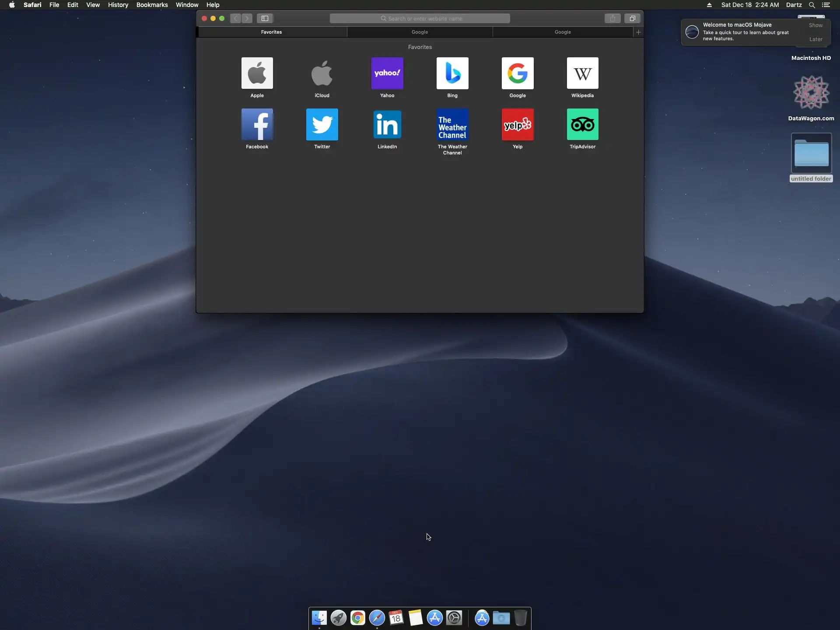840x630 pixels.
Task: Click the search or website address field
Action: pyautogui.click(x=420, y=18)
